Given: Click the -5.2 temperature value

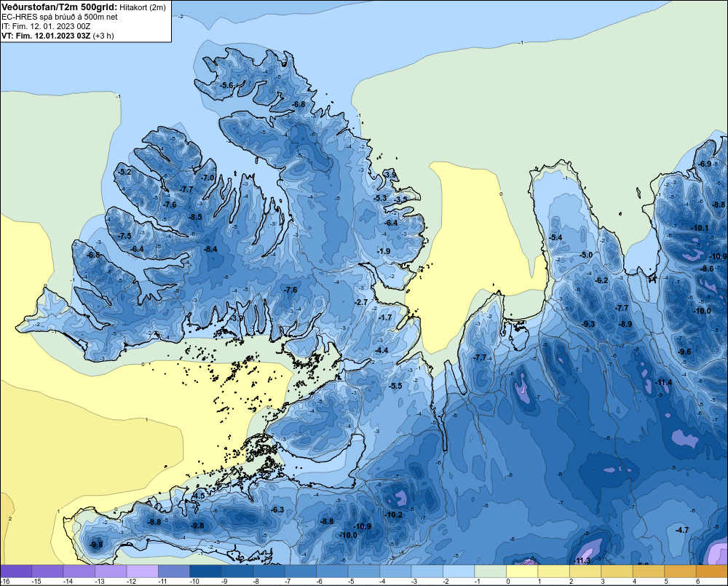Looking at the screenshot, I should (124, 173).
